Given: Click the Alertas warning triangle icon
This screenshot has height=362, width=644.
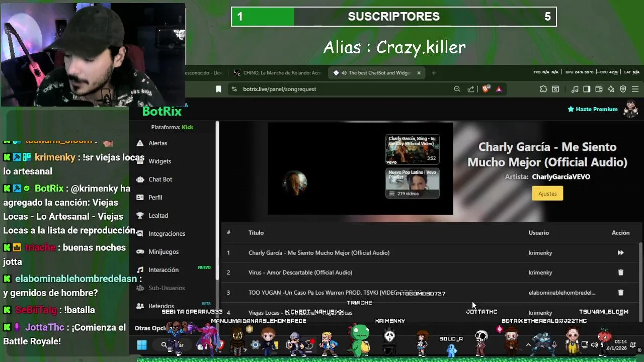Looking at the screenshot, I should coord(140,143).
